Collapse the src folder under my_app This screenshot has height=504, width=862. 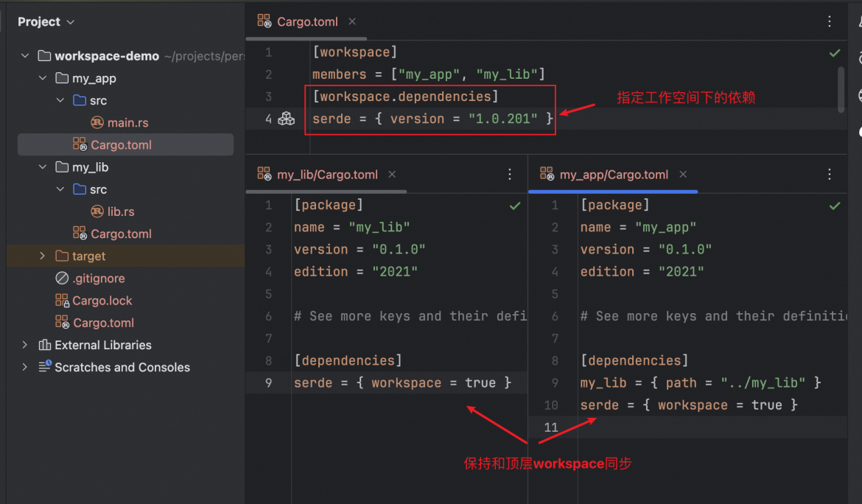[x=60, y=100]
